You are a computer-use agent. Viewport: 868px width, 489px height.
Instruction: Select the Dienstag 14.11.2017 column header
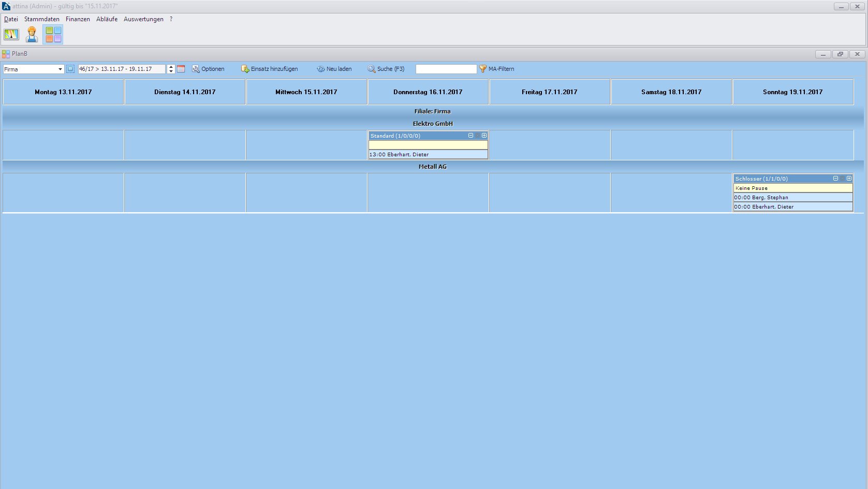185,92
